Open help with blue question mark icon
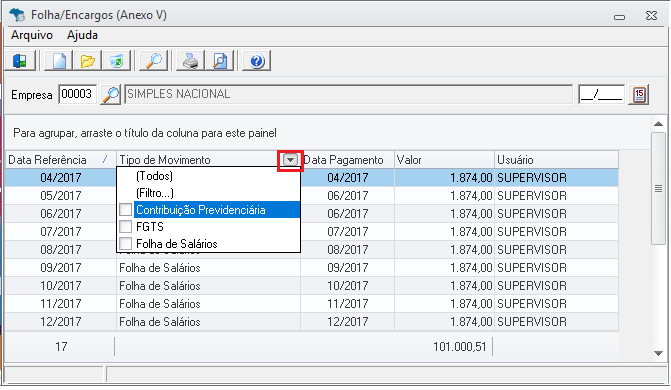Screen dimensions: 671x390 (257, 61)
